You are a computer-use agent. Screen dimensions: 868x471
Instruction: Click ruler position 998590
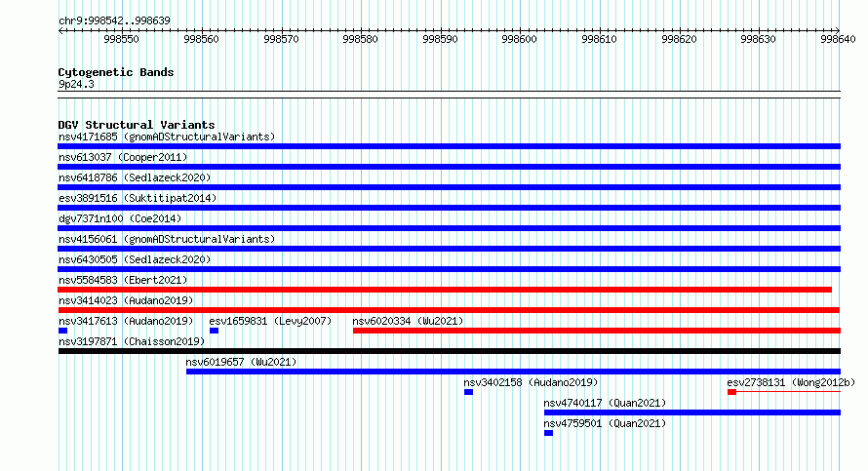click(440, 39)
